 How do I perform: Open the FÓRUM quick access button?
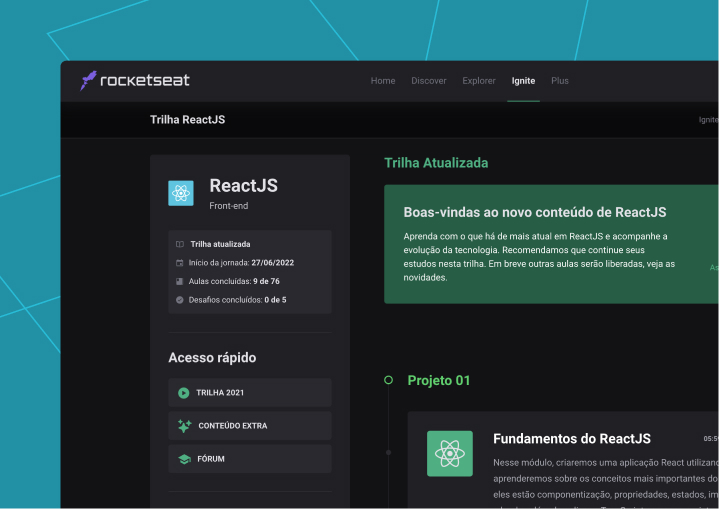click(249, 459)
